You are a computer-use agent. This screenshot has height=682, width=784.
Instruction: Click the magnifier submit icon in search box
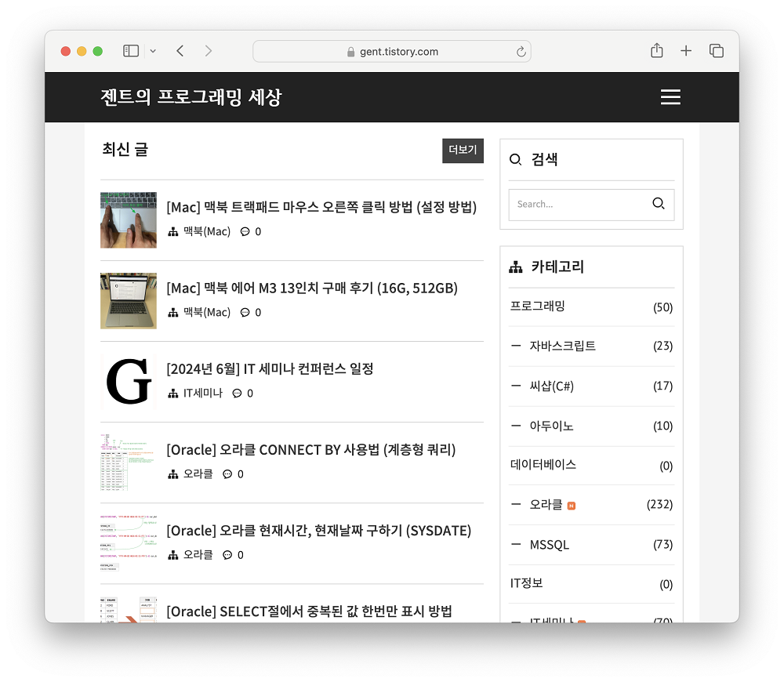click(659, 204)
